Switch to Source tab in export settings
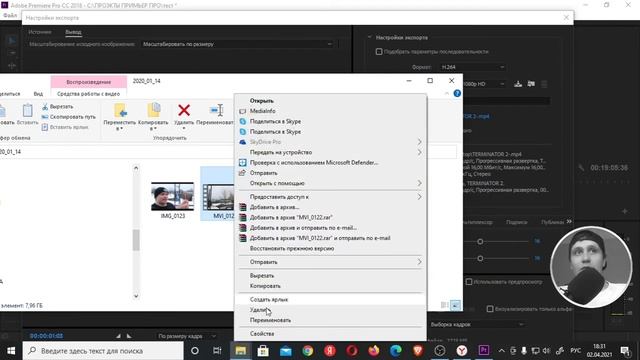The width and height of the screenshot is (640, 360). tap(40, 32)
